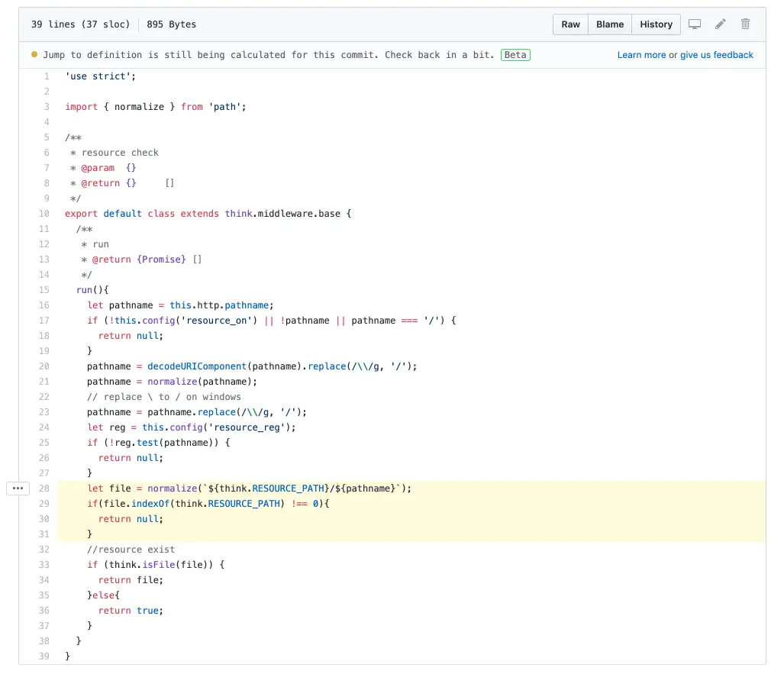Click line number 39
Image resolution: width=784 pixels, height=674 pixels.
click(44, 656)
